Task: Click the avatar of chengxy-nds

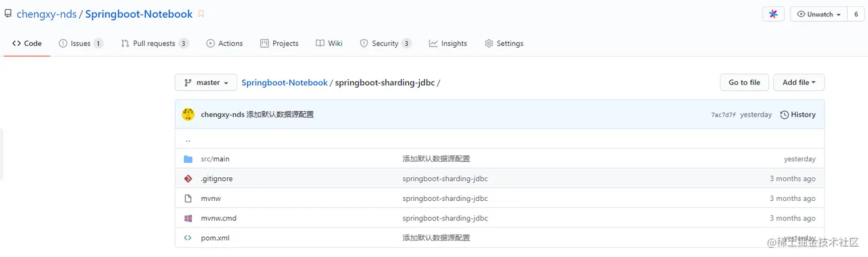Action: pyautogui.click(x=188, y=115)
